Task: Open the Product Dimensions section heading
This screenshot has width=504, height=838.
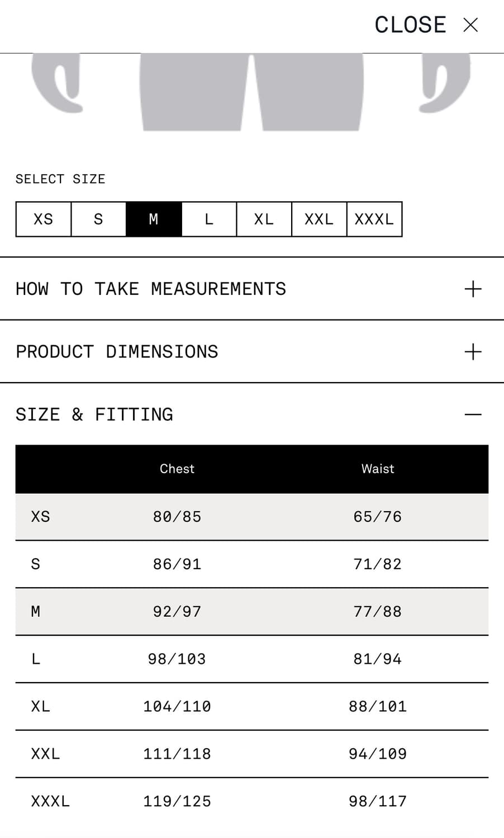Action: point(117,352)
